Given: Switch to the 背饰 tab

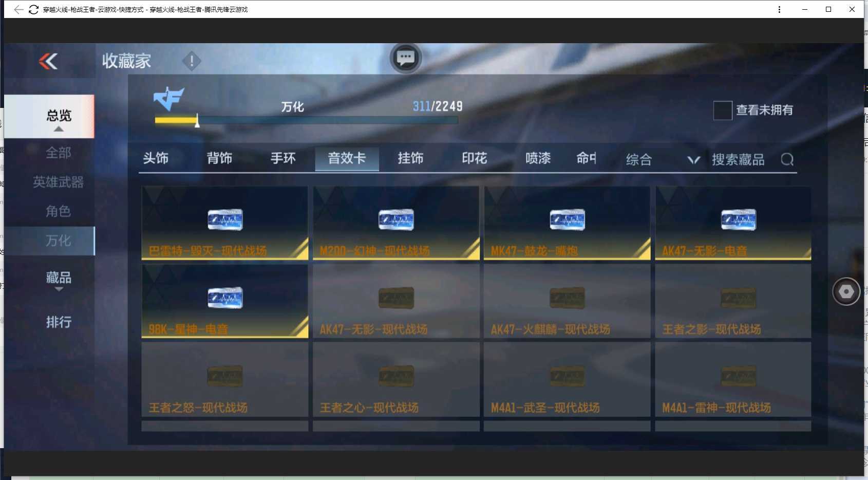Looking at the screenshot, I should pyautogui.click(x=219, y=158).
